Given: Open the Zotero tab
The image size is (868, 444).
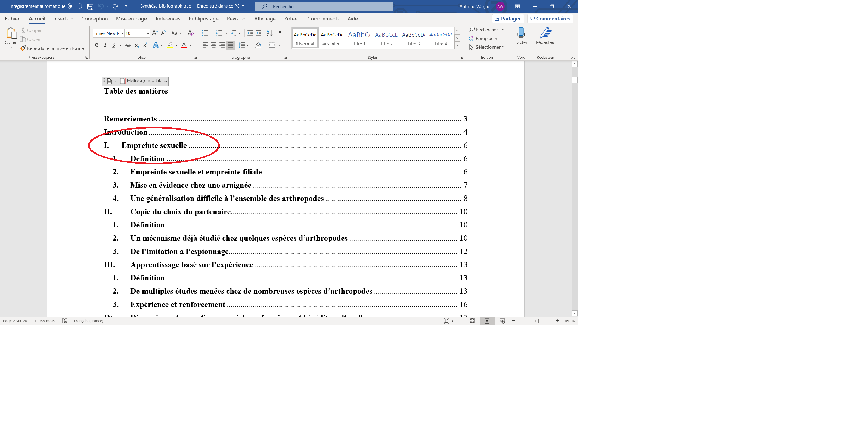Looking at the screenshot, I should pos(291,19).
